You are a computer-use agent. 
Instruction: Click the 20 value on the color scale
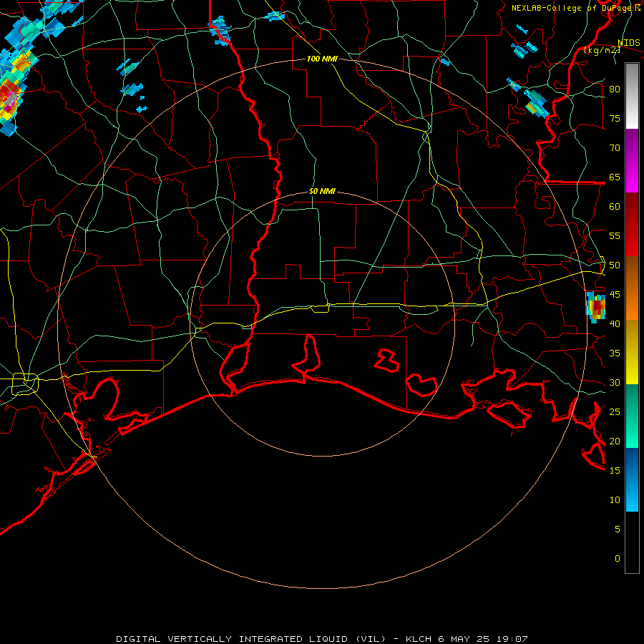pos(615,441)
